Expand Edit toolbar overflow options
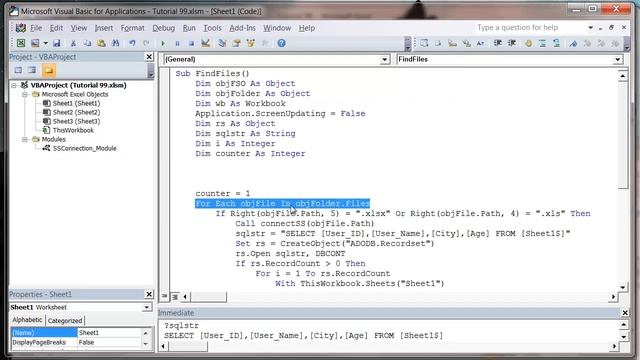Viewport: 640px width, 360px height. tap(627, 43)
